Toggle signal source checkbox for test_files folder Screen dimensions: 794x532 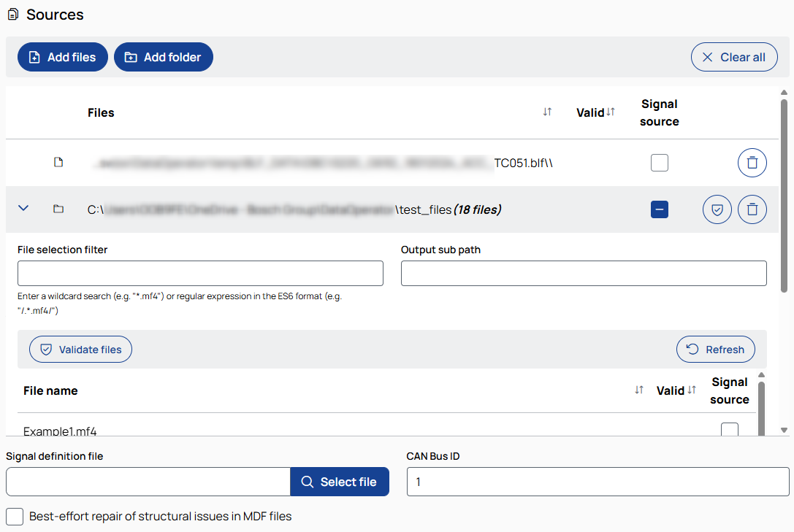(x=659, y=209)
